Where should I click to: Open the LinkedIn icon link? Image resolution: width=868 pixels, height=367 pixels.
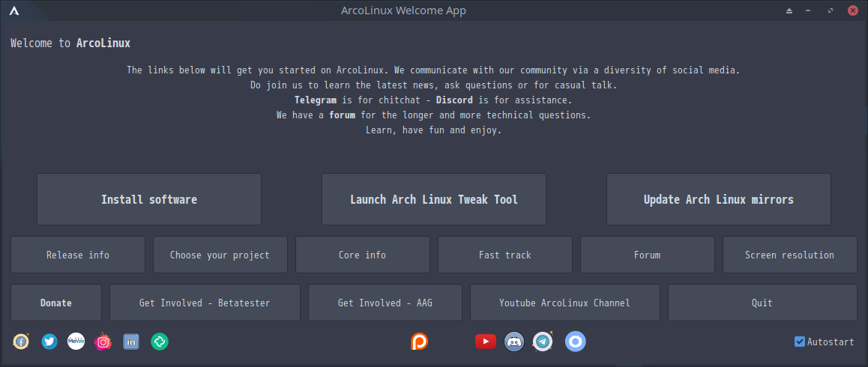tap(131, 342)
